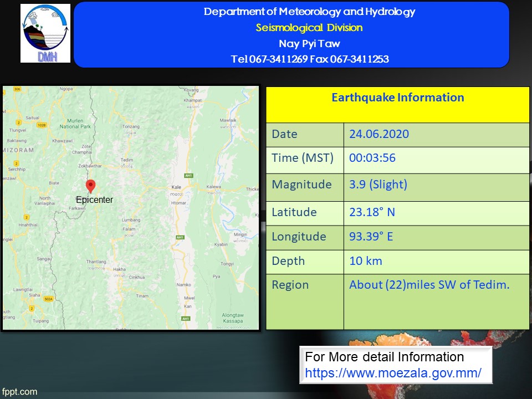Click the 'Serchhip' label on the map
This screenshot has width=532, height=399.
(17, 169)
